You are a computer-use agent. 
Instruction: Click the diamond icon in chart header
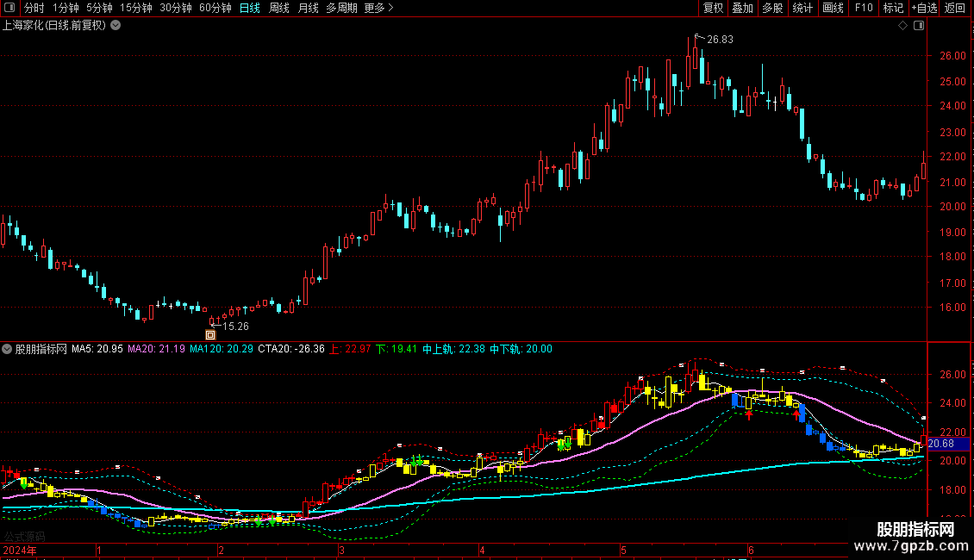(x=902, y=26)
